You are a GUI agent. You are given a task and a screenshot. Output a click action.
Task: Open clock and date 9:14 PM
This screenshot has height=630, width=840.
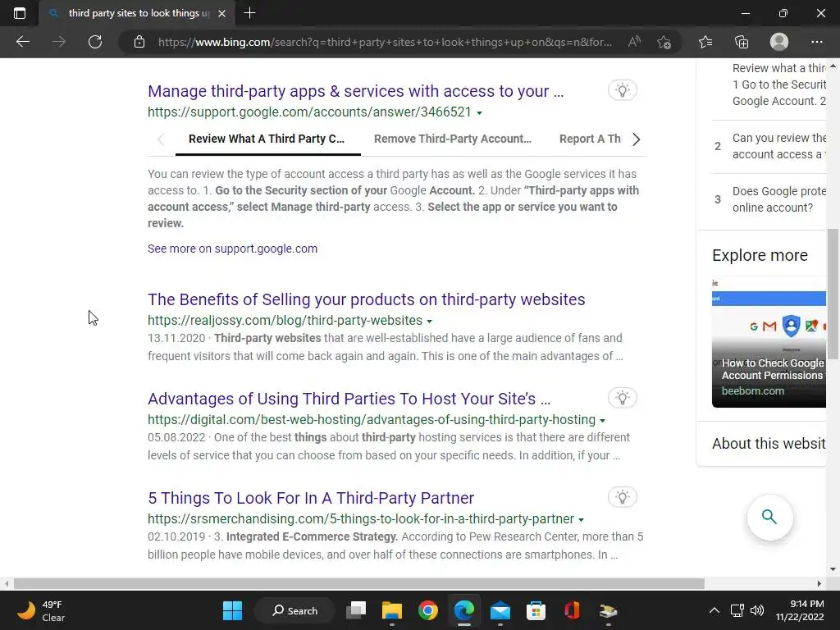(x=799, y=610)
